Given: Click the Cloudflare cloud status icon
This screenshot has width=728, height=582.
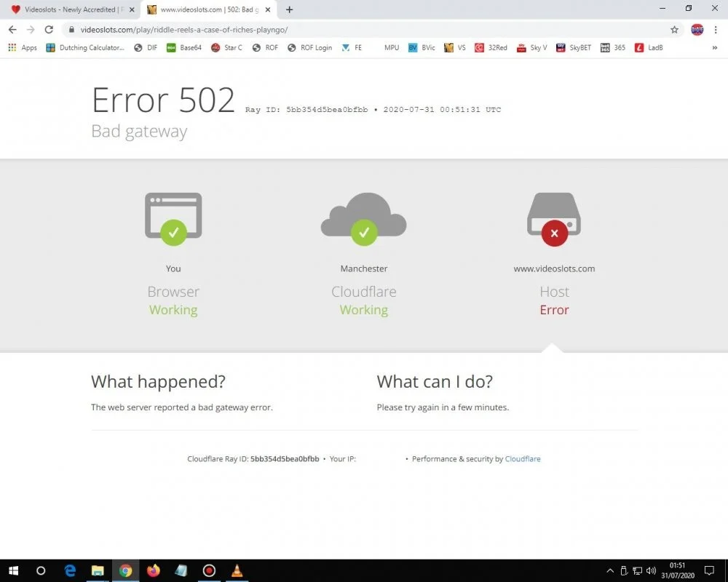Looking at the screenshot, I should pyautogui.click(x=363, y=218).
